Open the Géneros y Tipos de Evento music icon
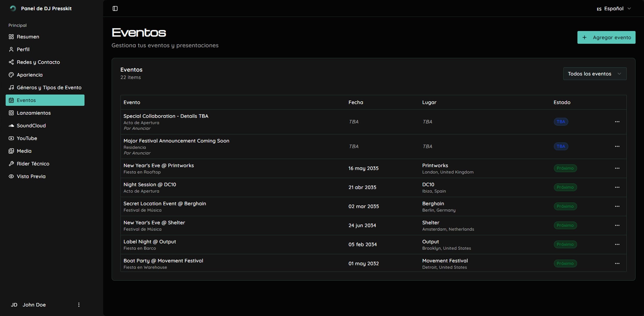Screen dimensions: 644x316 point(11,87)
